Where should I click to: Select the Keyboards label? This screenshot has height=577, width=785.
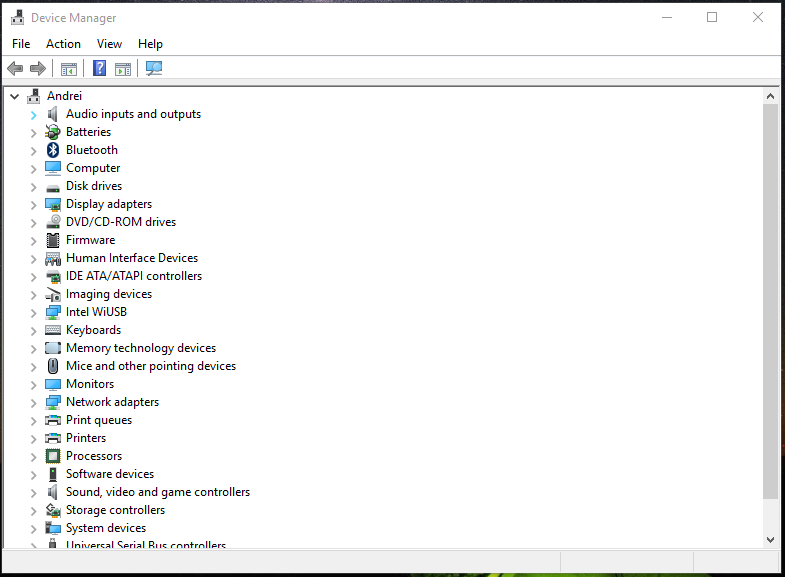[94, 330]
